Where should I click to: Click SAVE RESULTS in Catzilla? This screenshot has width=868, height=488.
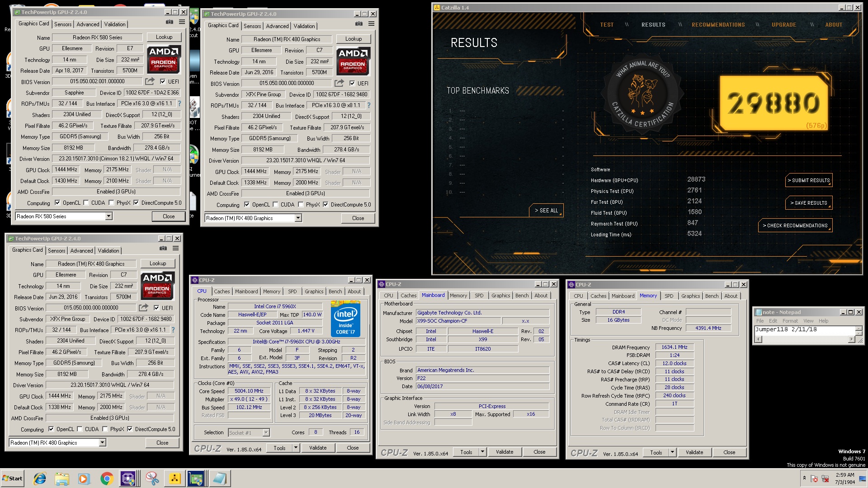point(809,203)
